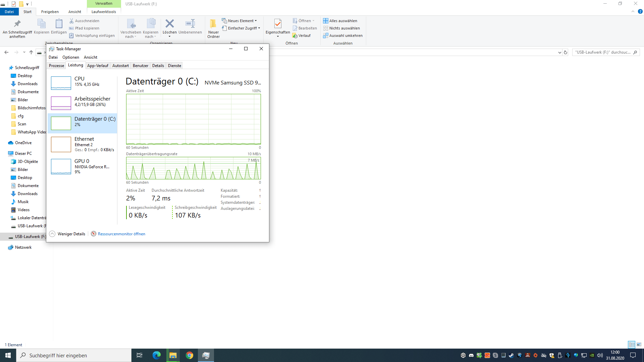Click Auswahl umkehren in ribbon

point(343,36)
